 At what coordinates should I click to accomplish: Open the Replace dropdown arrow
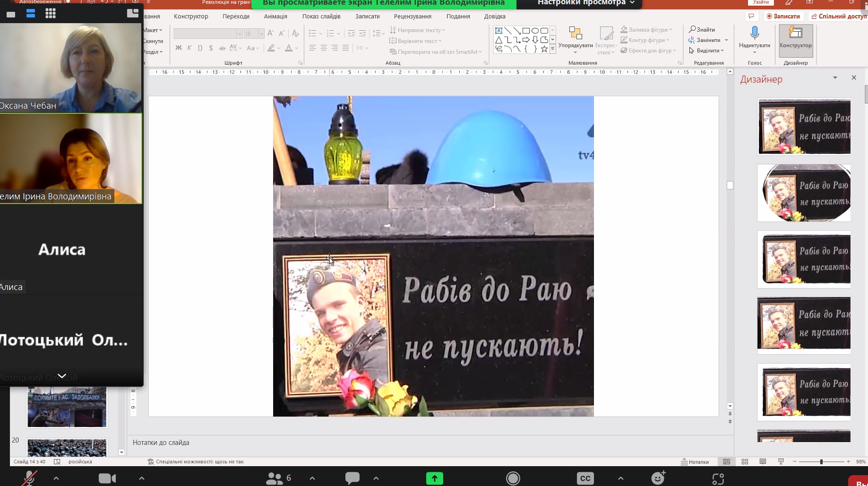pos(726,40)
